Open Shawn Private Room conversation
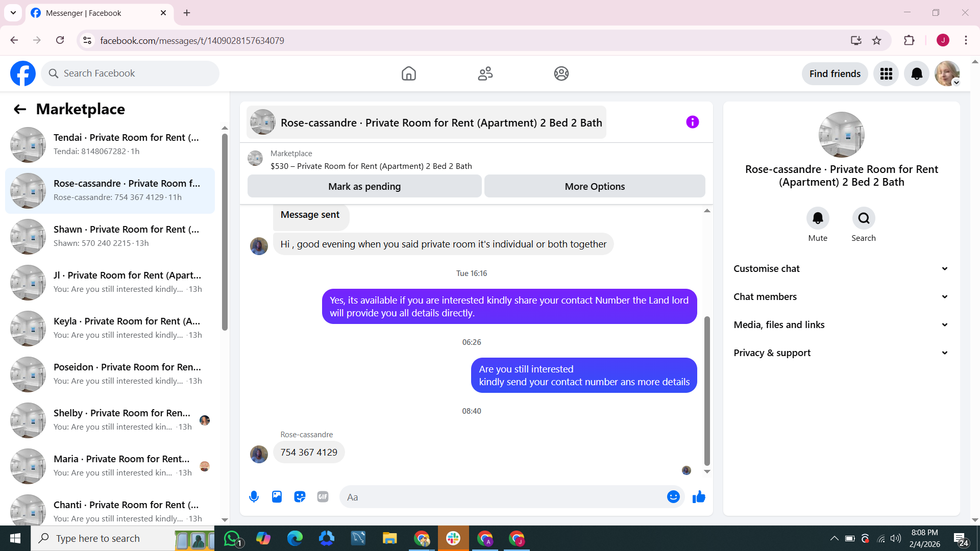The height and width of the screenshot is (551, 980). click(x=110, y=236)
